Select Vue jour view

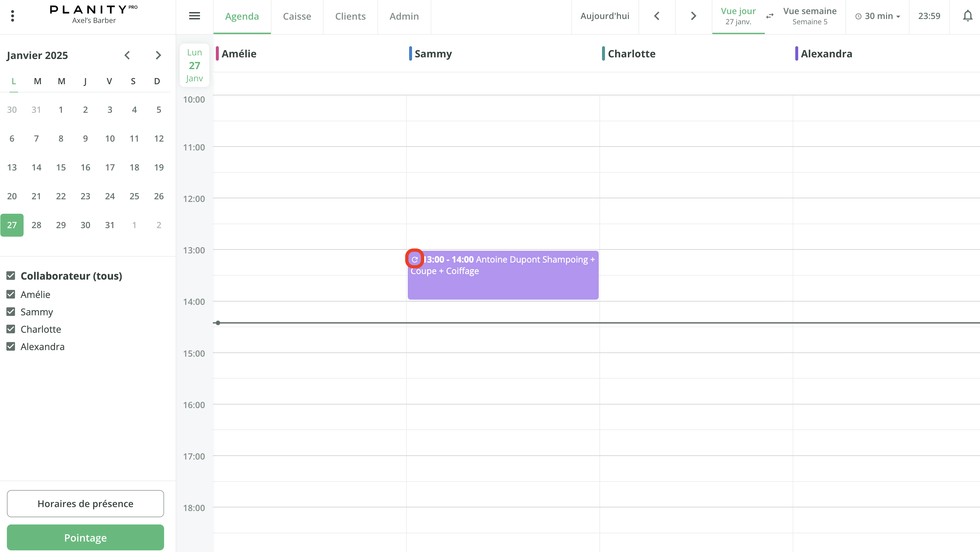[x=738, y=16]
